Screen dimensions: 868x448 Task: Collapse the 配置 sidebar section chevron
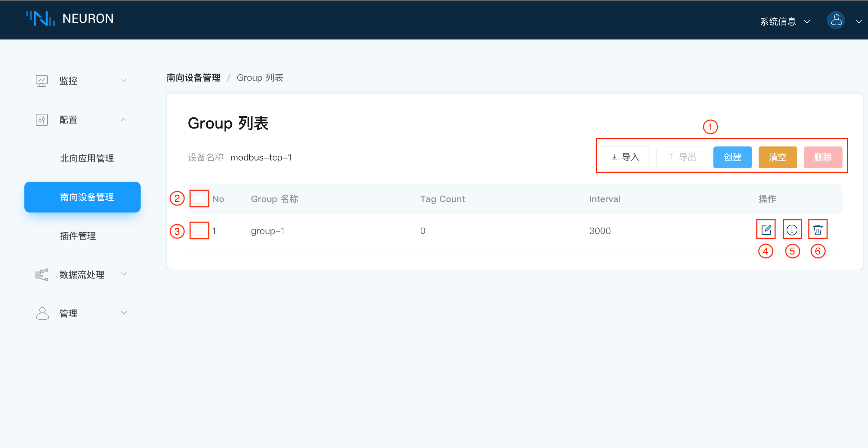124,120
